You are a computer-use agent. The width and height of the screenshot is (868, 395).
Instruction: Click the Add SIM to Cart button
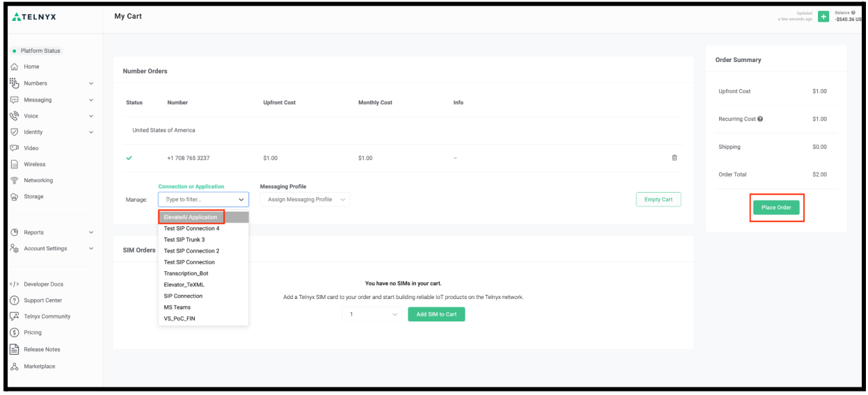(437, 314)
